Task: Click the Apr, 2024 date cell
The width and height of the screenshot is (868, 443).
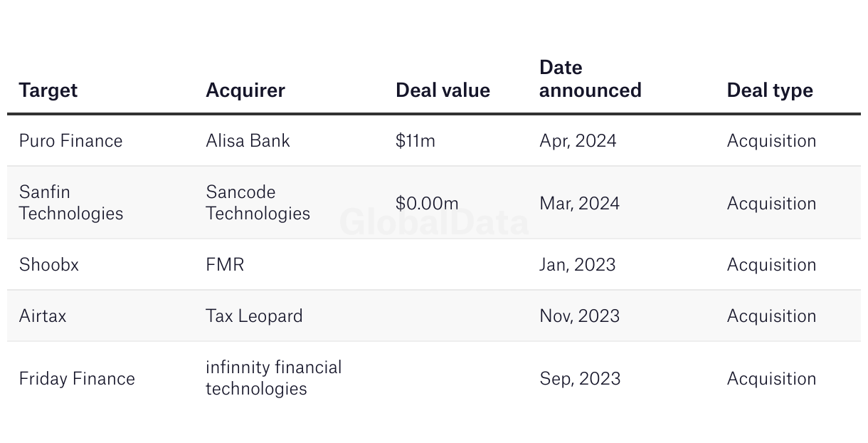Action: (578, 141)
